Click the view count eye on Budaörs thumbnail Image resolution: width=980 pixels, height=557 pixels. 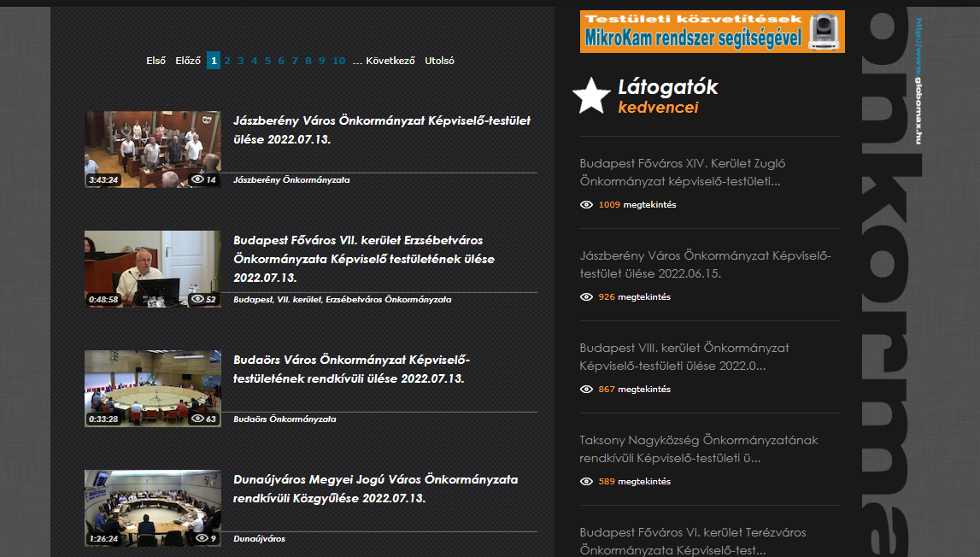(197, 419)
